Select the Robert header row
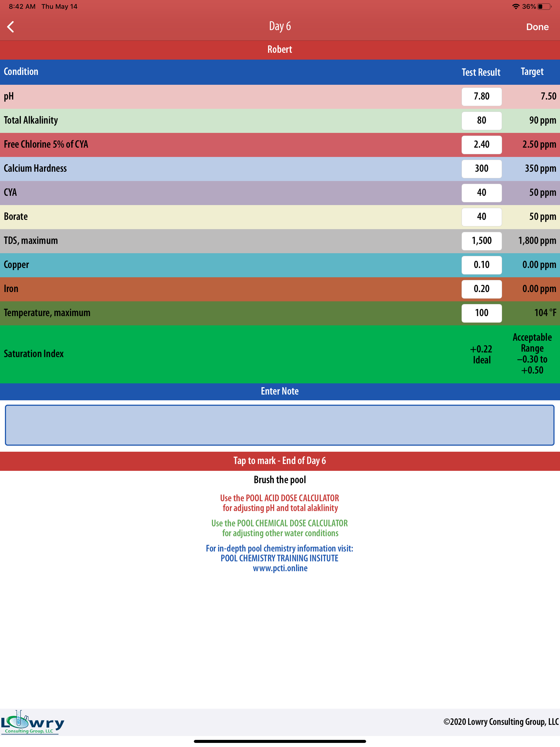 pos(280,49)
